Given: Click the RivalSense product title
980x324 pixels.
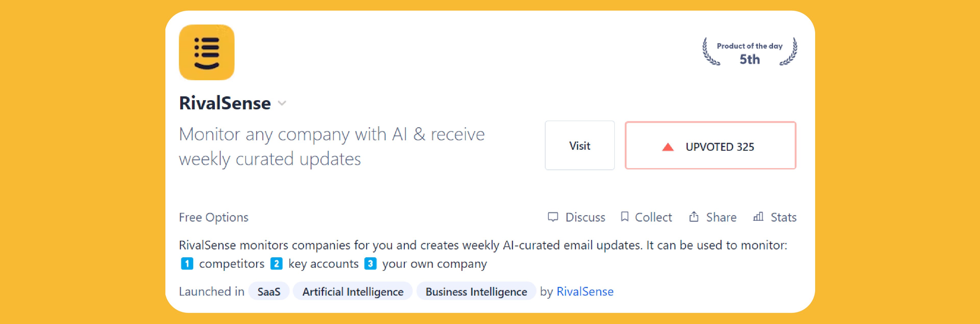Looking at the screenshot, I should 225,103.
